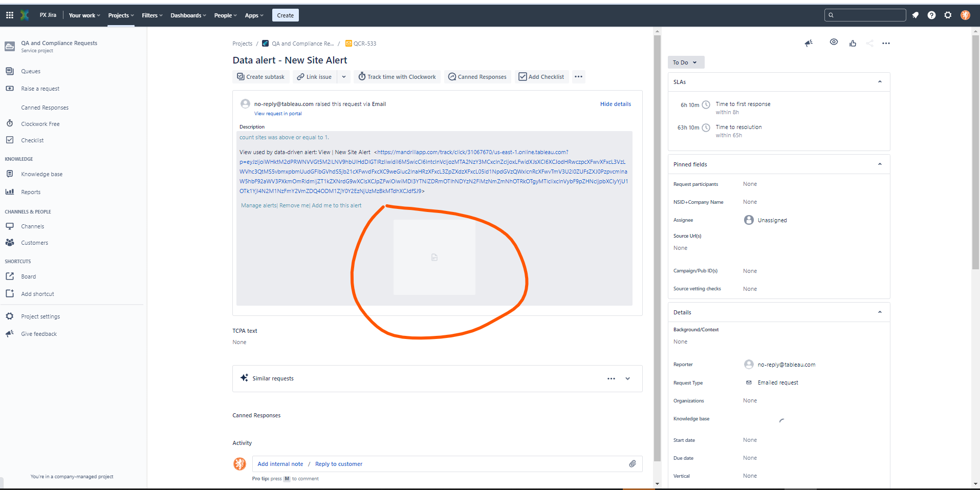Open the Projects menu
This screenshot has height=490, width=980.
click(x=121, y=15)
